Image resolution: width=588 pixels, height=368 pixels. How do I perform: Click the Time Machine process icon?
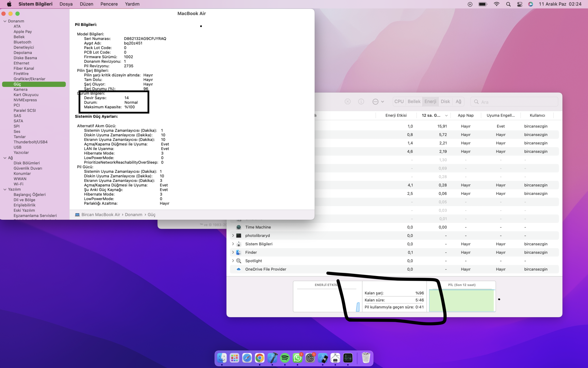tap(239, 227)
